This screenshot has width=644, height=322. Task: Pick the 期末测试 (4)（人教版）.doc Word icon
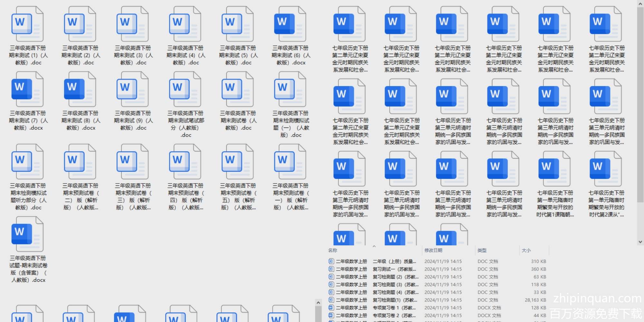pyautogui.click(x=185, y=24)
